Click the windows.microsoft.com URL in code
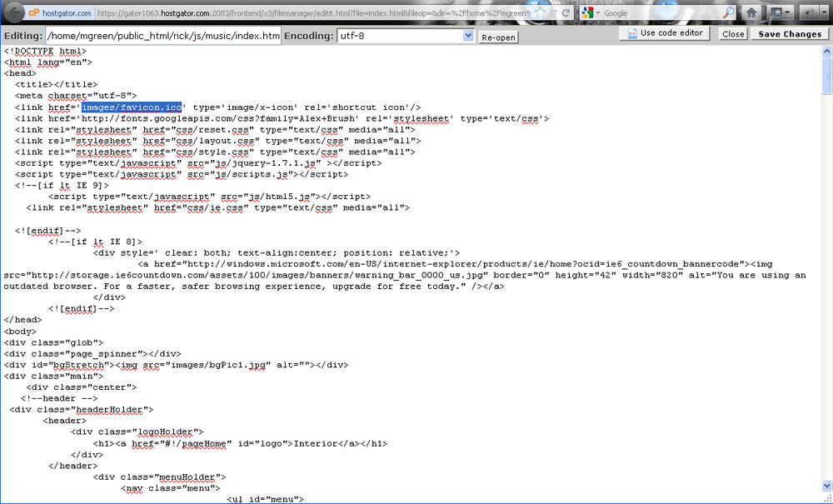This screenshot has width=833, height=504. (x=464, y=264)
